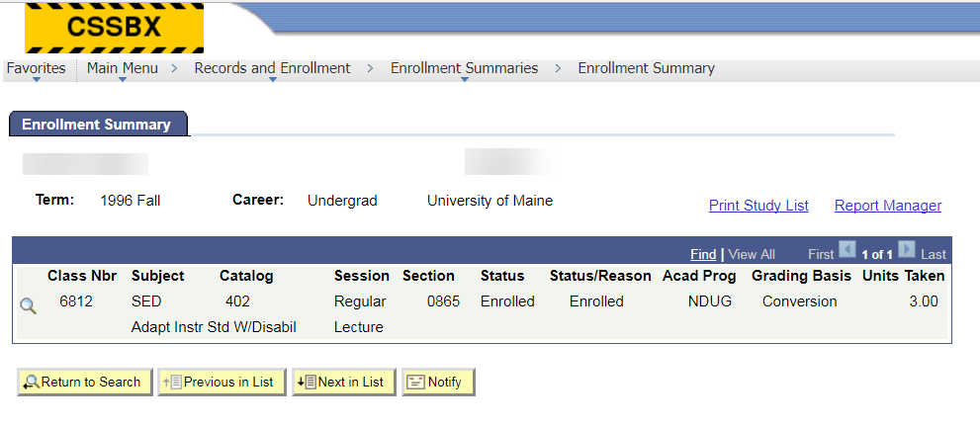Click the Session column header

tap(362, 276)
